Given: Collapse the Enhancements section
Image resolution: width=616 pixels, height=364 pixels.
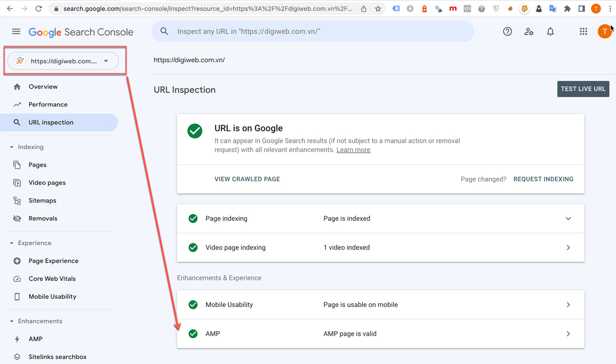Looking at the screenshot, I should point(12,321).
